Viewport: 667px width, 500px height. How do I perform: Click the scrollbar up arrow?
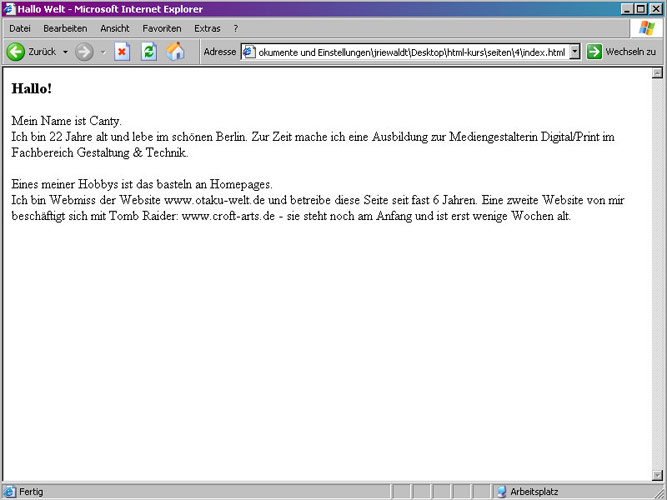657,73
